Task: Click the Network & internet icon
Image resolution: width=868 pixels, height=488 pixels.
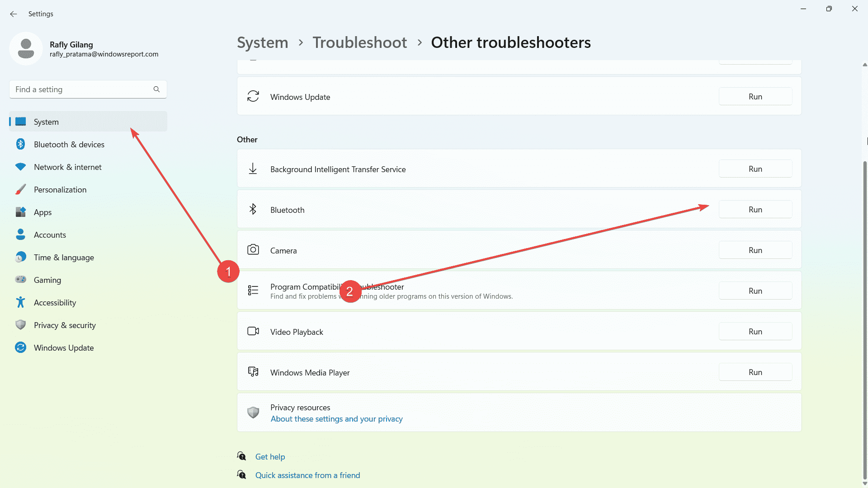Action: pyautogui.click(x=21, y=167)
